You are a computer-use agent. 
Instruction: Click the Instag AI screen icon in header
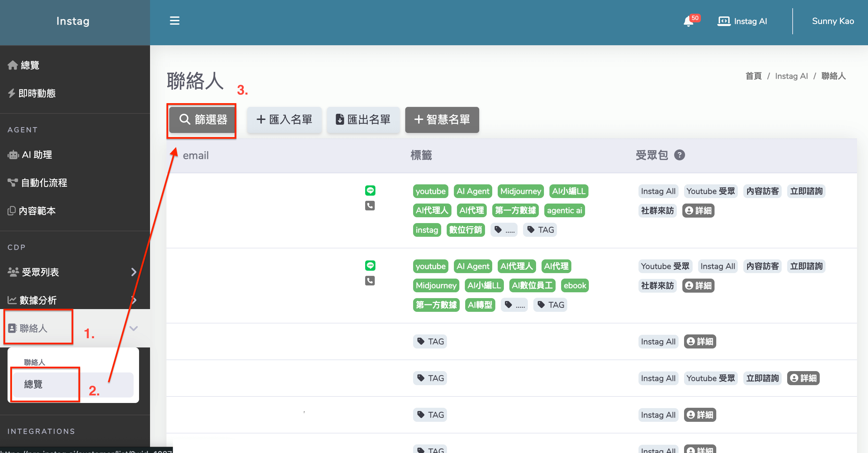(x=724, y=21)
